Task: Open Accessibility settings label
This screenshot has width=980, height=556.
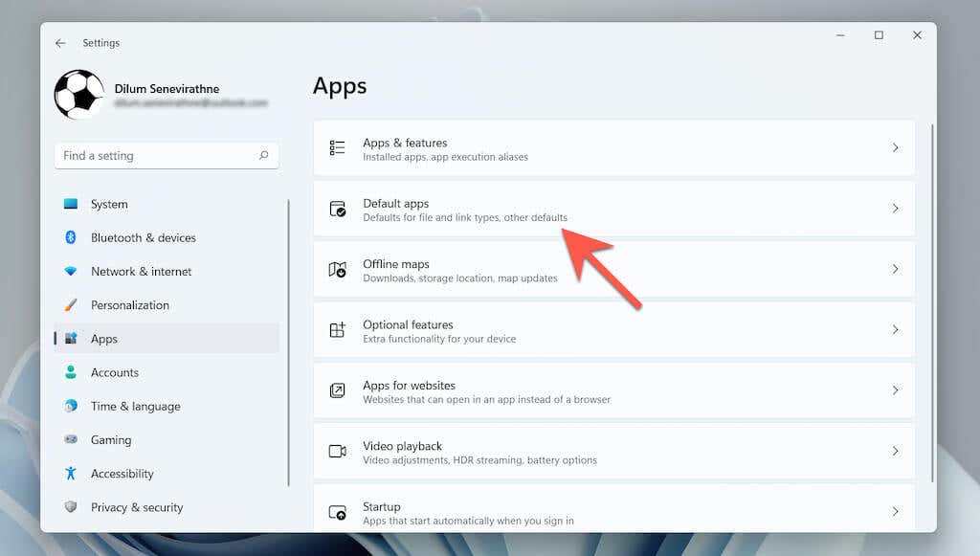Action: point(122,474)
